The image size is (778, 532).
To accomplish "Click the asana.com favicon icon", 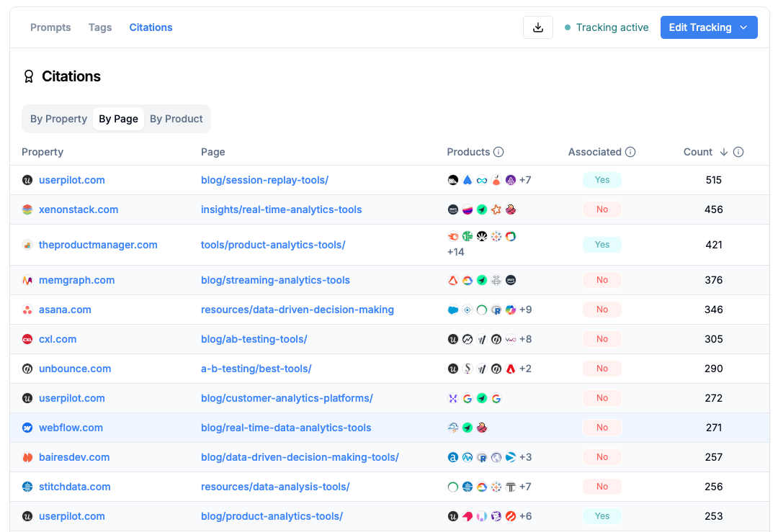I will [27, 310].
